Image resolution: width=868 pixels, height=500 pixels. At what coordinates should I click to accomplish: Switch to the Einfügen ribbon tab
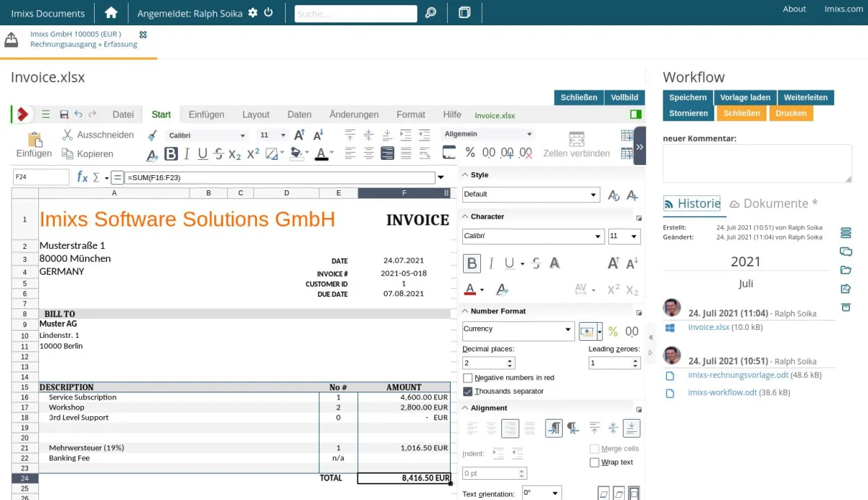[206, 114]
